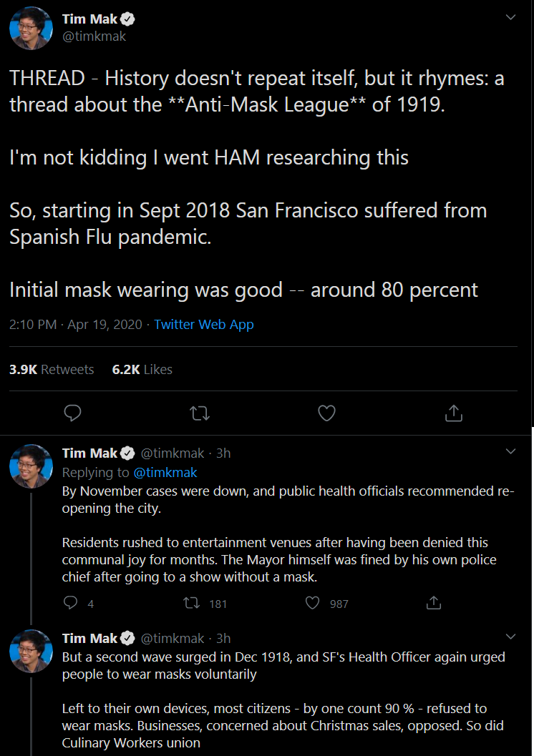Open options chevron on second wave tweet
The height and width of the screenshot is (756, 534).
[x=510, y=637]
